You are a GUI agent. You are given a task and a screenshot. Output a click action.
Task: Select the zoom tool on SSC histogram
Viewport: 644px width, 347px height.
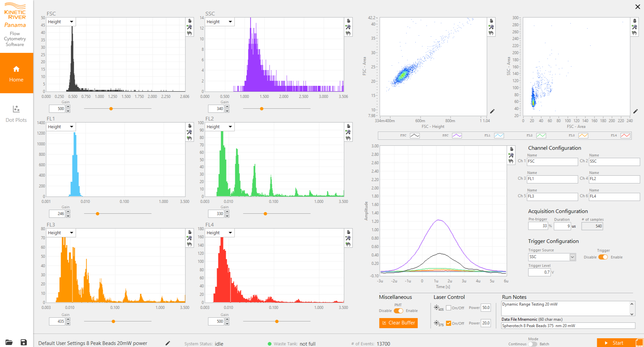click(348, 27)
